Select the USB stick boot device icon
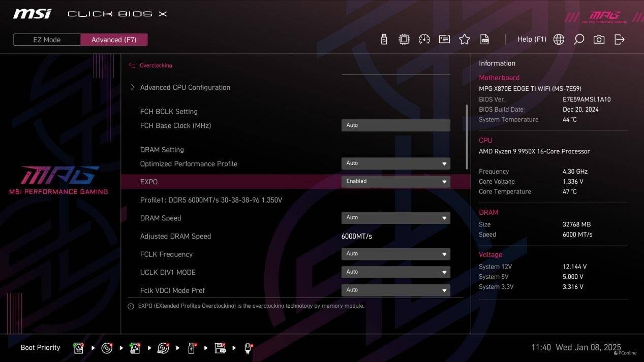Viewport: 644px width, 362px height. (x=192, y=348)
